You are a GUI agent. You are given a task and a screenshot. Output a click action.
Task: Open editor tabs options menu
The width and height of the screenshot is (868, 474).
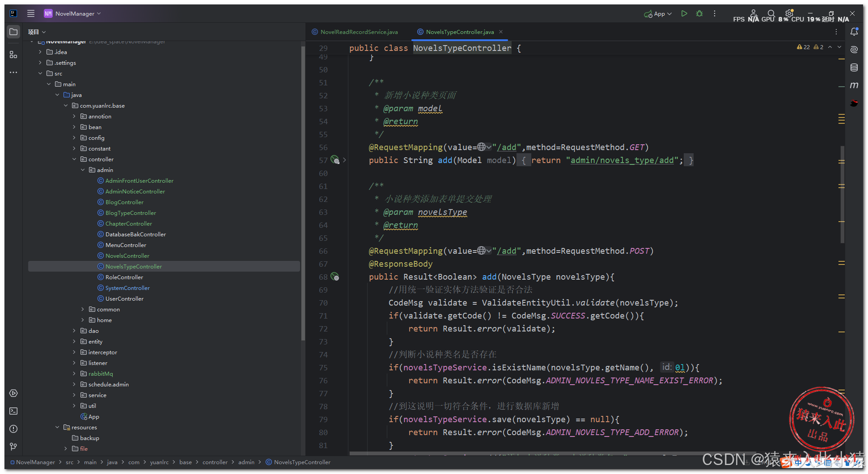(836, 32)
